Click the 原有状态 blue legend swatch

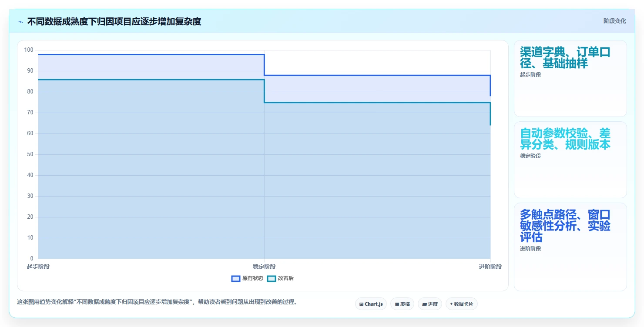coord(236,278)
